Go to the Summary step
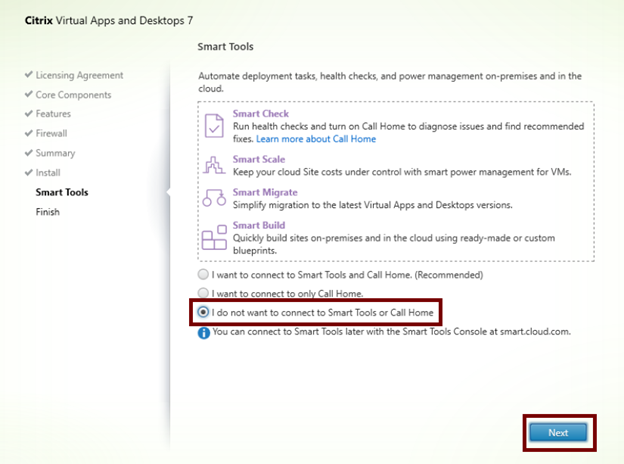The height and width of the screenshot is (464, 624). tap(55, 153)
